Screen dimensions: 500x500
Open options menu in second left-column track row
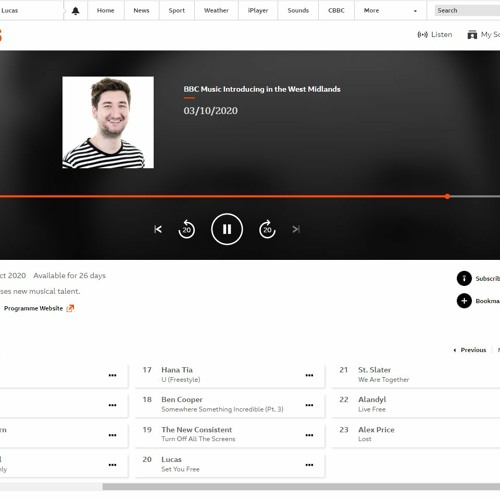pos(113,405)
